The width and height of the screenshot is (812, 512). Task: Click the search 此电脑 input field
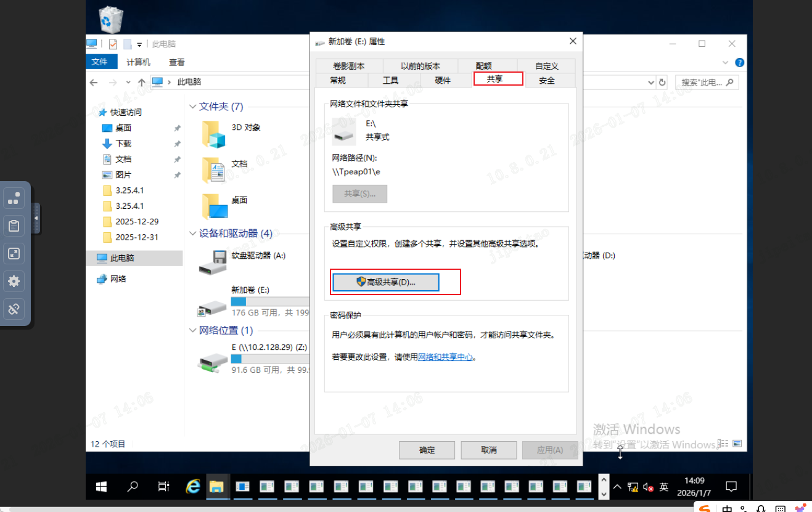pyautogui.click(x=707, y=82)
